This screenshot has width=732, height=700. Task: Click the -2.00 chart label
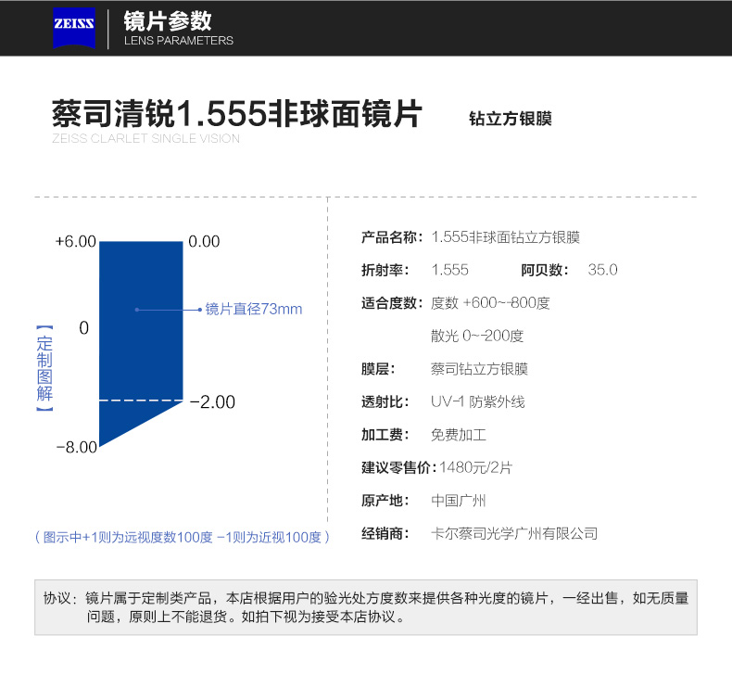coord(212,401)
